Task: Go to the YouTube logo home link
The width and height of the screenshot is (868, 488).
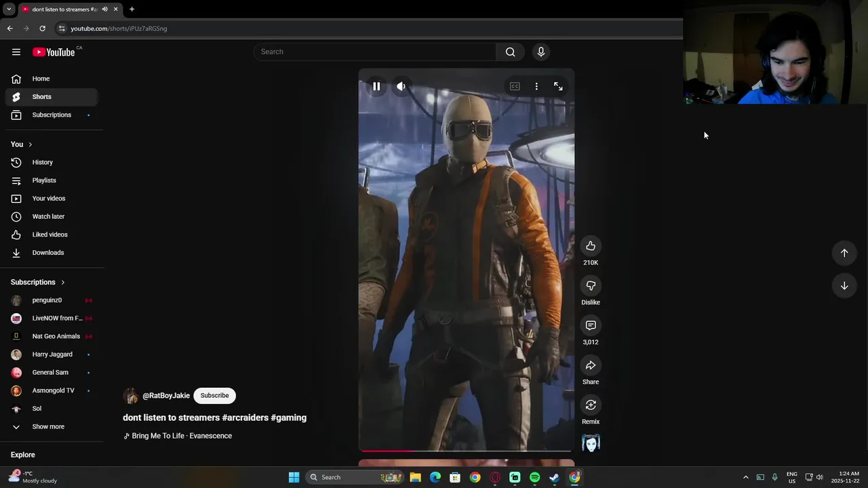Action: (54, 52)
